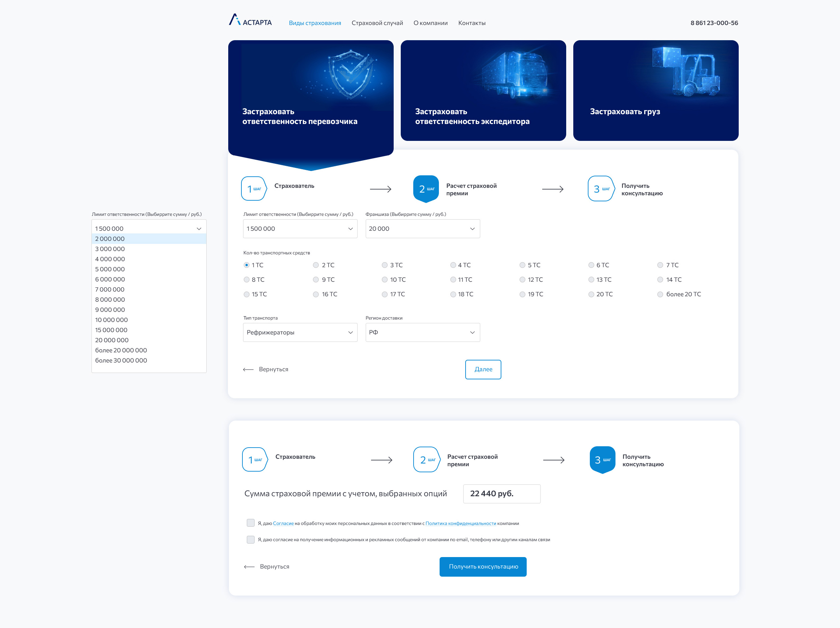
Task: Go to Контакты page
Action: [472, 23]
